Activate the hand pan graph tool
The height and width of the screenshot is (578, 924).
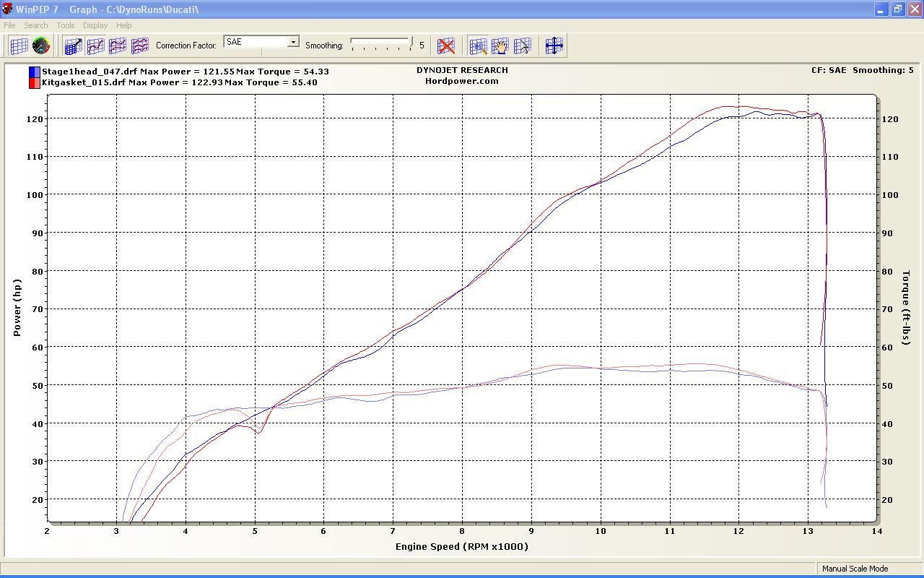pyautogui.click(x=500, y=46)
